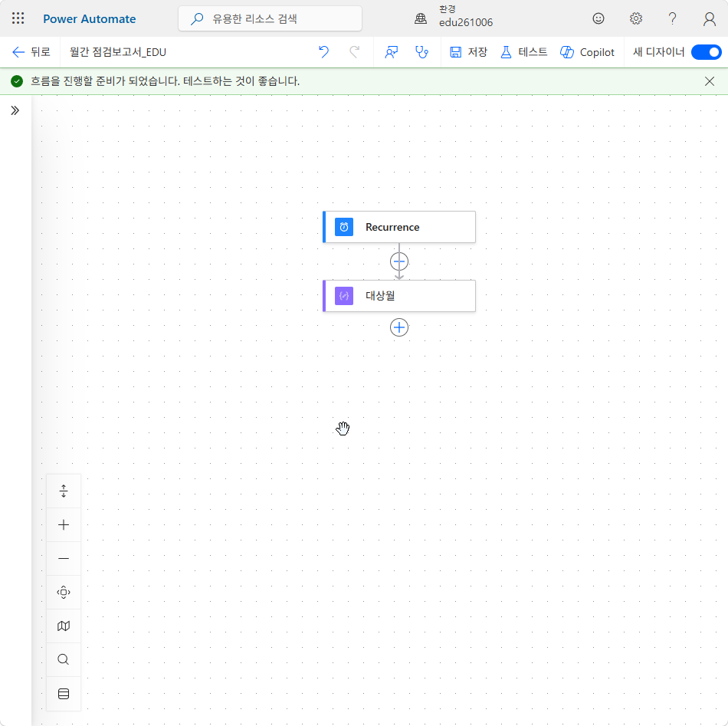The width and height of the screenshot is (728, 726).
Task: Search the canvas with magnifier control
Action: (64, 659)
